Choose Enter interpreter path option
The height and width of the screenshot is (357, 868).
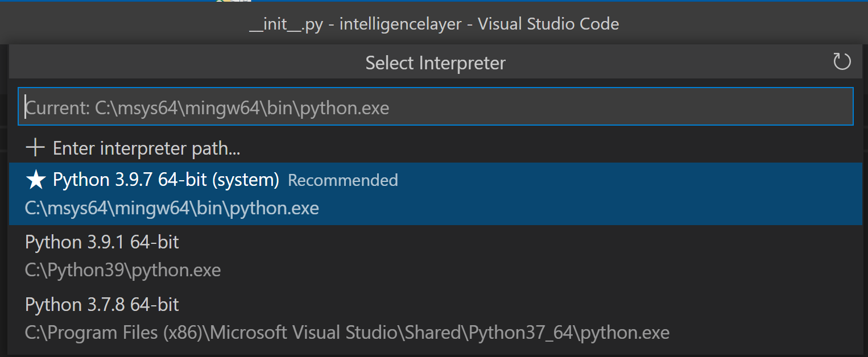coord(436,148)
